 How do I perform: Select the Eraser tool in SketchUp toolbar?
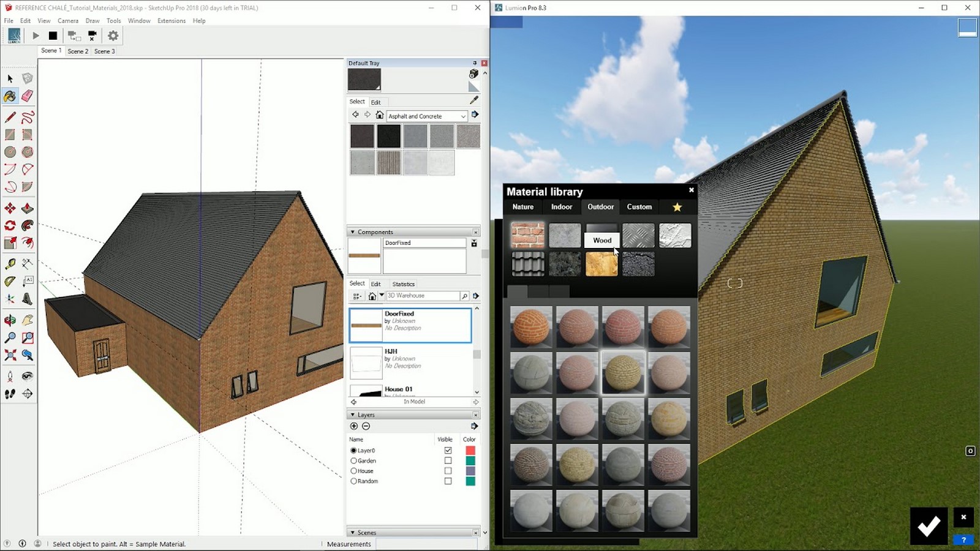coord(27,96)
